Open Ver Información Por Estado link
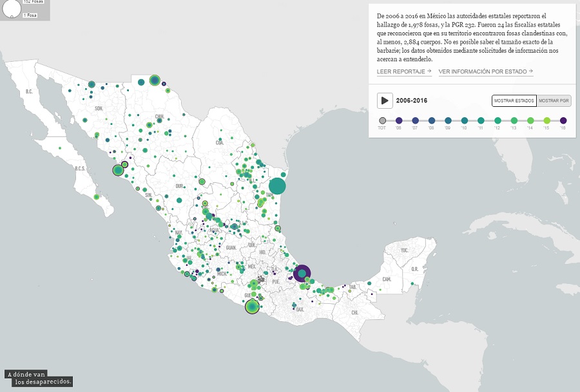This screenshot has width=580, height=392. click(x=485, y=71)
